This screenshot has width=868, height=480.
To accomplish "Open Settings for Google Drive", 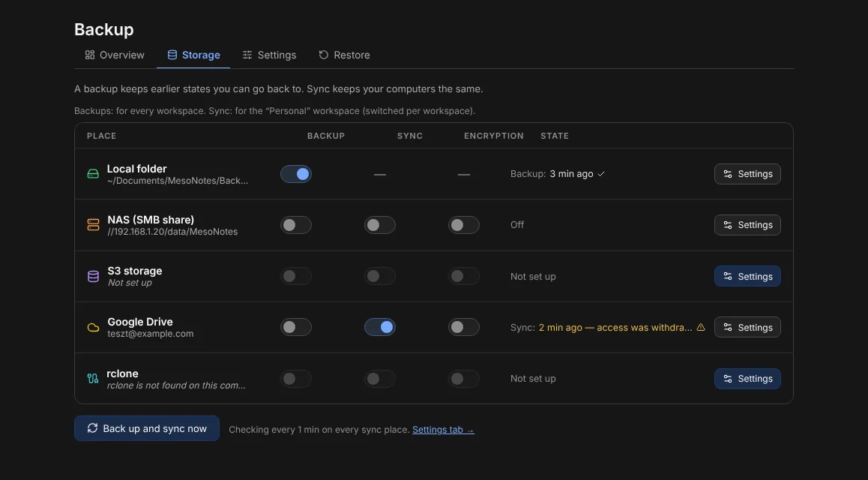I will coord(747,327).
